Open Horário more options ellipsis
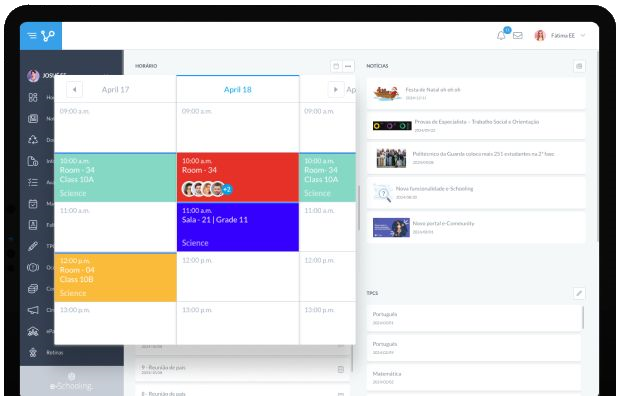 coord(348,66)
